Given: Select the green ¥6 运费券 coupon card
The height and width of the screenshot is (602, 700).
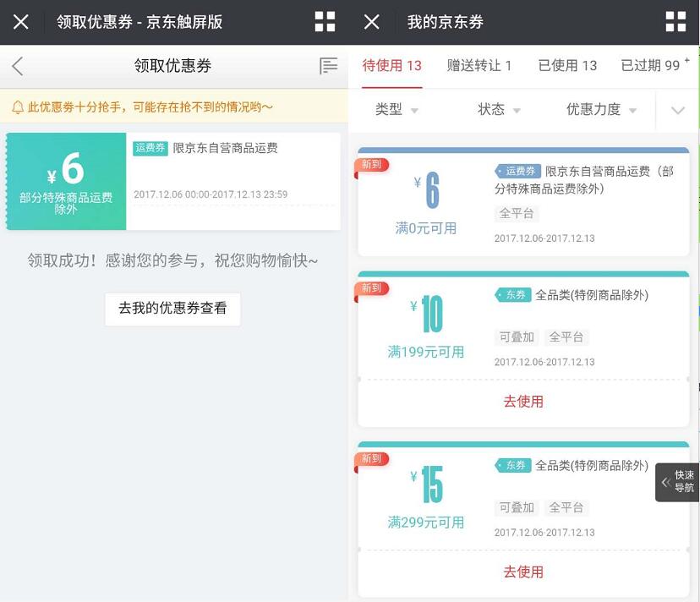Looking at the screenshot, I should click(173, 181).
